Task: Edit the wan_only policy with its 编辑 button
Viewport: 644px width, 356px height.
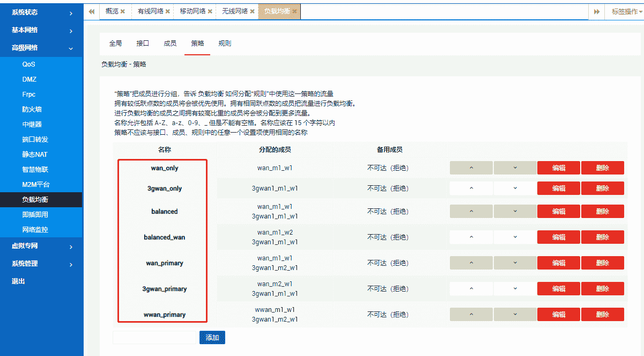Action: (x=558, y=168)
